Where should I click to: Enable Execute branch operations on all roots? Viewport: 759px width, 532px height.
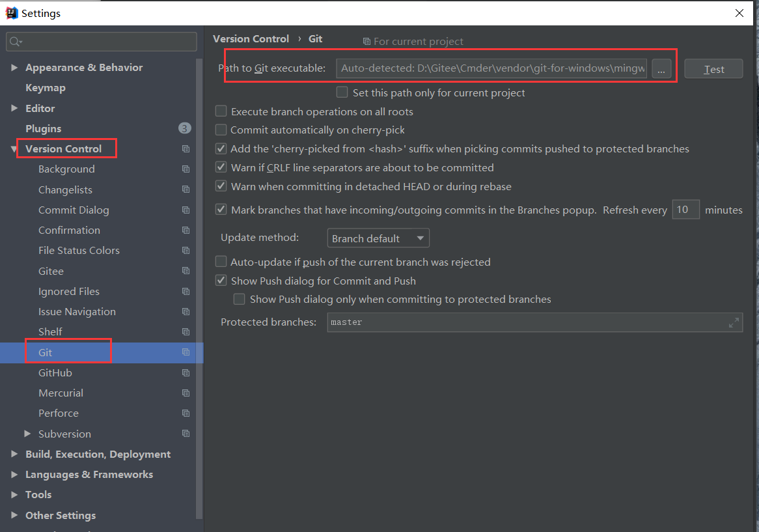(x=221, y=111)
